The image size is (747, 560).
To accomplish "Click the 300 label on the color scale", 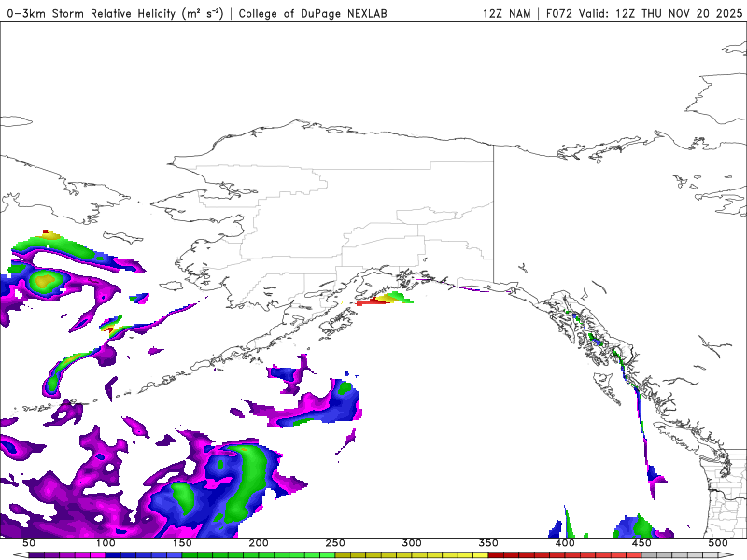I will pyautogui.click(x=412, y=543).
